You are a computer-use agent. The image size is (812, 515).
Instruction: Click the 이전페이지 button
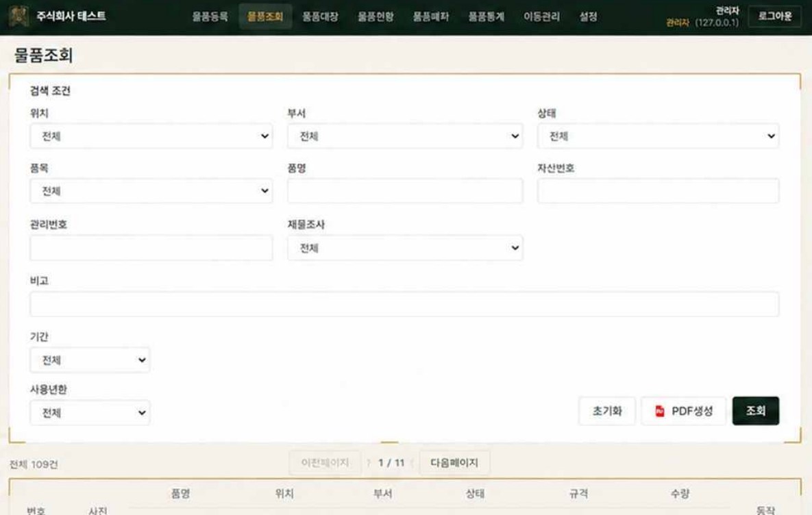325,463
